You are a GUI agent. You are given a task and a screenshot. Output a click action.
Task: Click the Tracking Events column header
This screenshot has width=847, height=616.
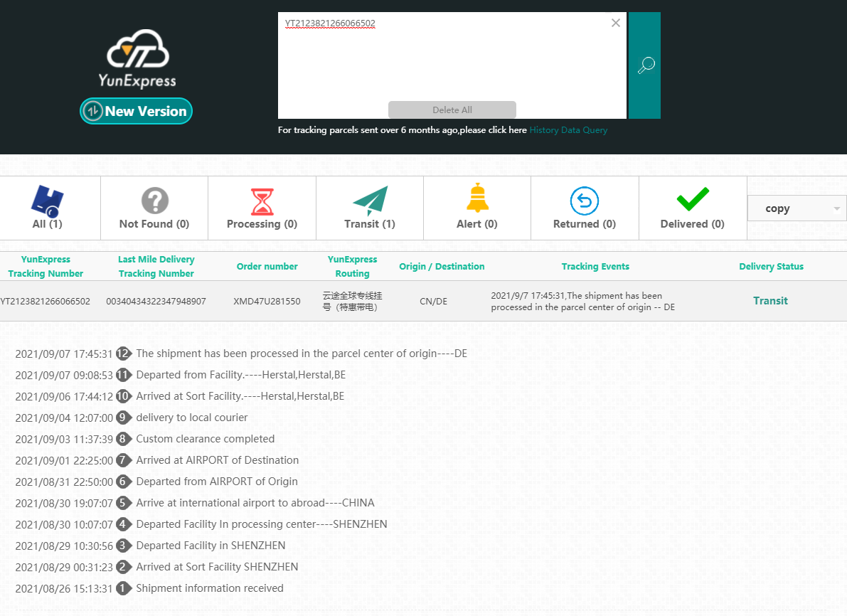coord(595,266)
